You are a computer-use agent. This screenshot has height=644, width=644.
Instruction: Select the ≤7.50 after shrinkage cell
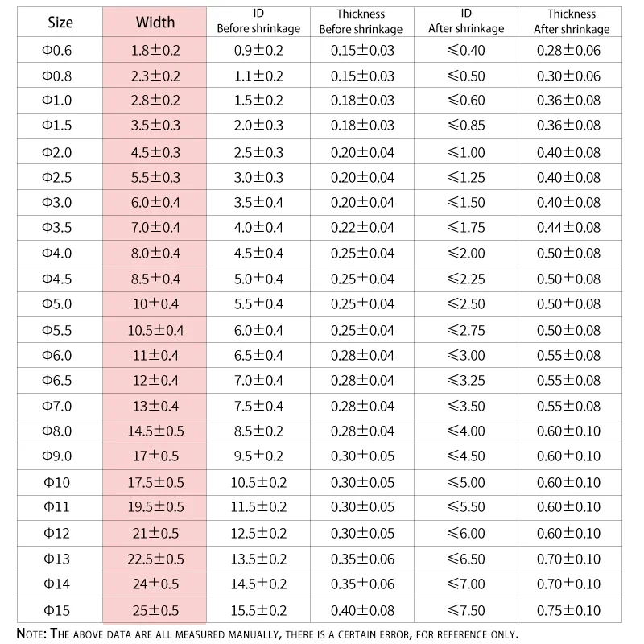click(x=466, y=610)
